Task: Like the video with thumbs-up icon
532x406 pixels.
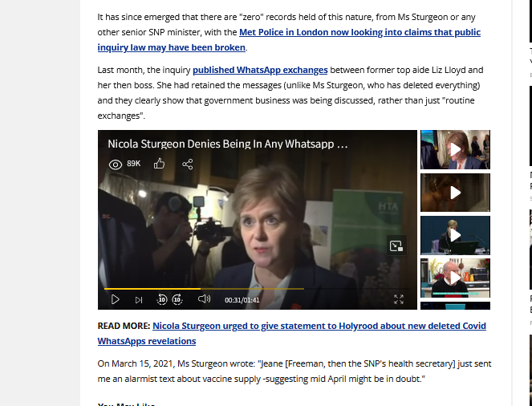Action: pos(159,164)
